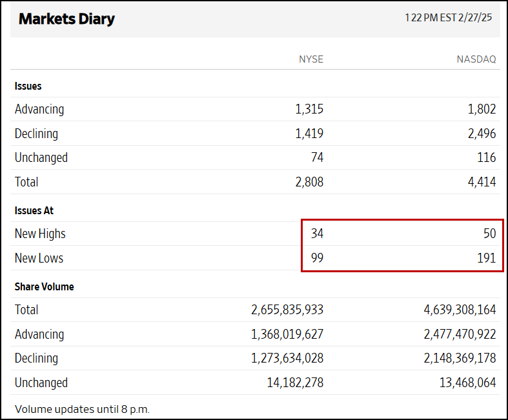Click the Declining label under Share Volume
Screen dimensions: 508x420
coord(36,358)
